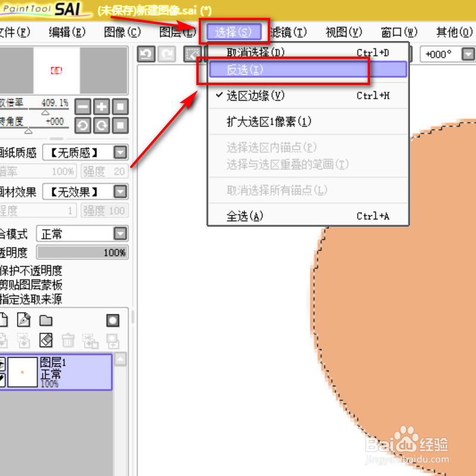Reset rotation with the square beside rotate buttons

[120, 126]
